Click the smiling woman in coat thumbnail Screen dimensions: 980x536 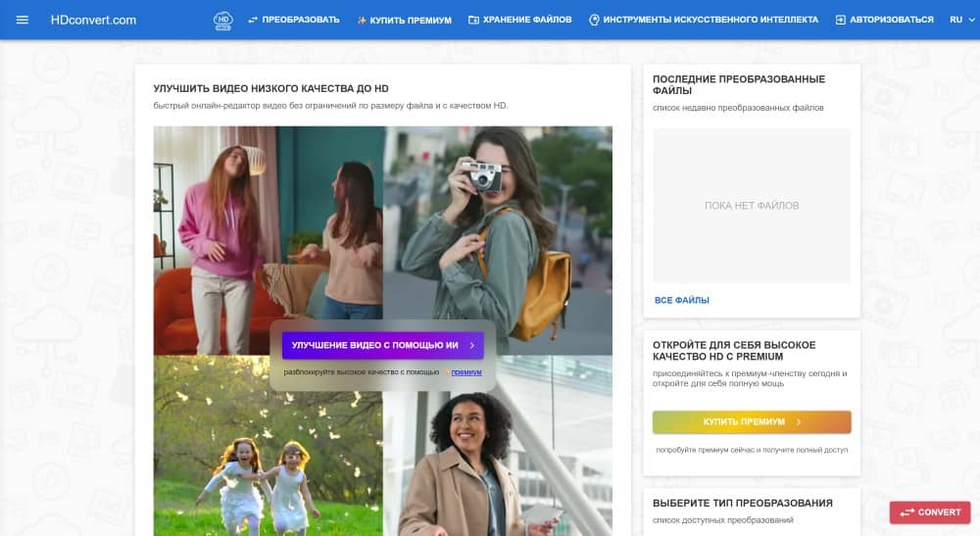(x=498, y=446)
